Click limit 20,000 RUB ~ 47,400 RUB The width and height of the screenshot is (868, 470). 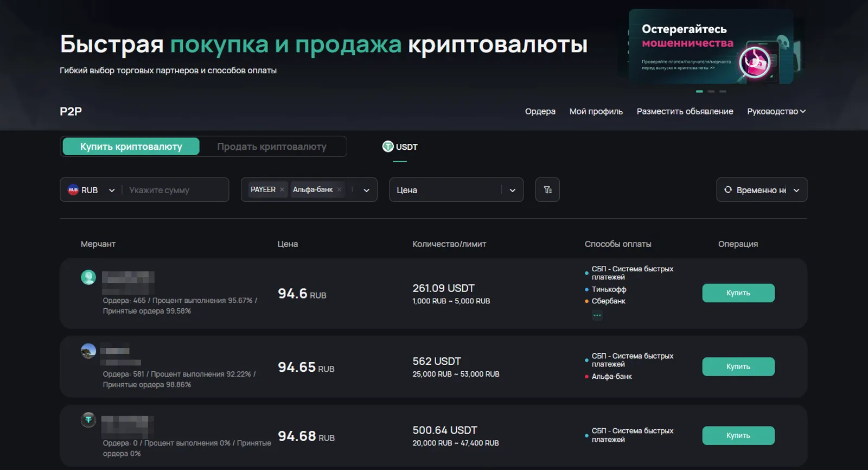point(456,443)
